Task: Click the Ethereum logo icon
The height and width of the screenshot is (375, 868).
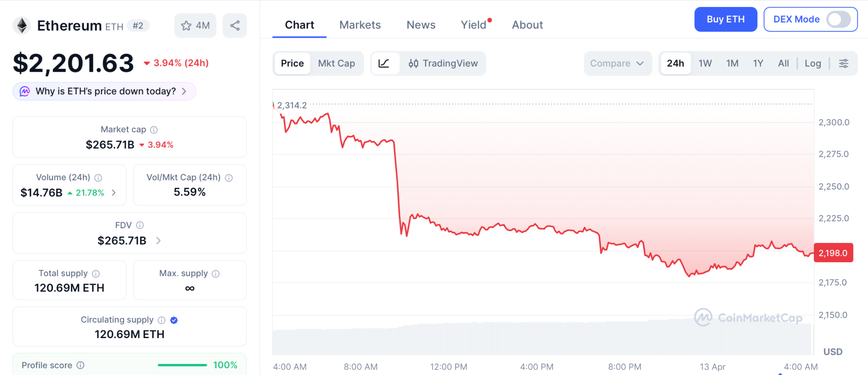Action: [22, 25]
